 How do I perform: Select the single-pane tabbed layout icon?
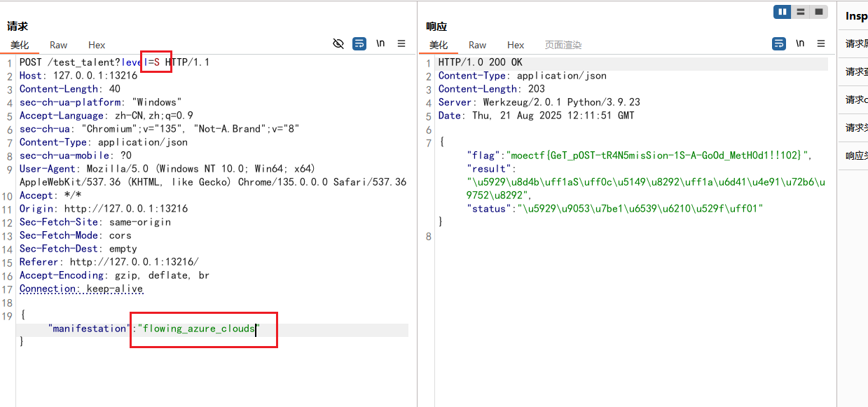818,12
